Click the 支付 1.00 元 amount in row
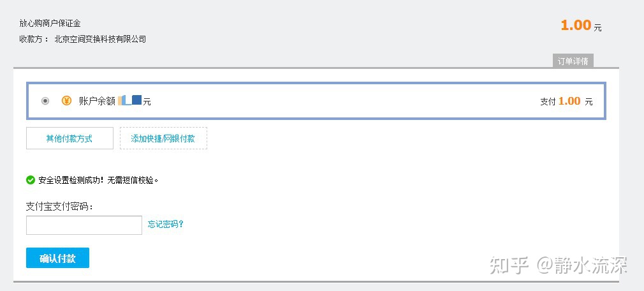The image size is (644, 291). 566,101
